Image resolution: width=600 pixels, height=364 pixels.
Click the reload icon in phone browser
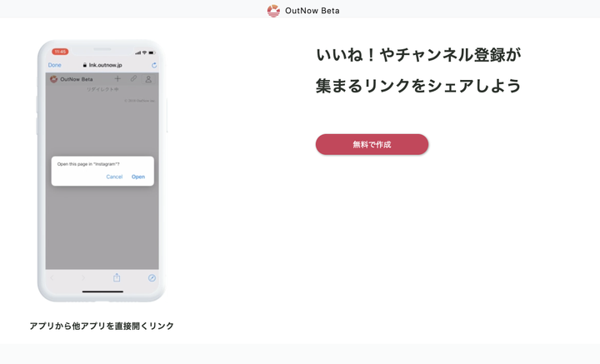click(x=154, y=65)
